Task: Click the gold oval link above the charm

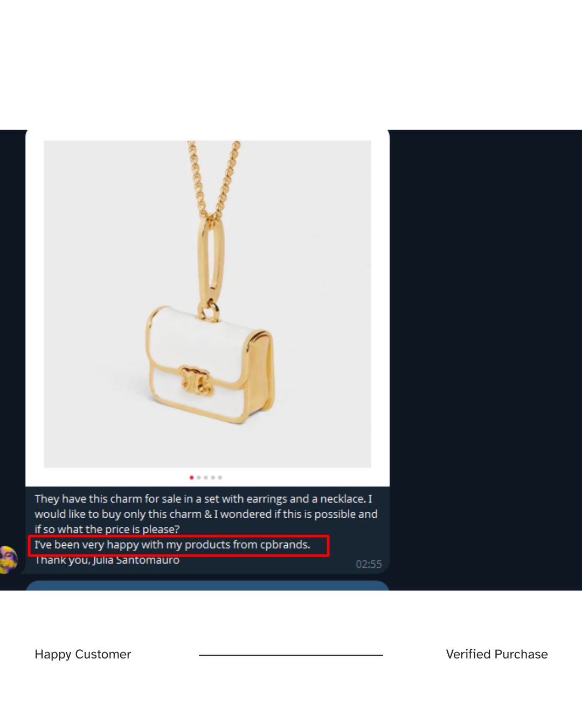Action: [x=211, y=262]
